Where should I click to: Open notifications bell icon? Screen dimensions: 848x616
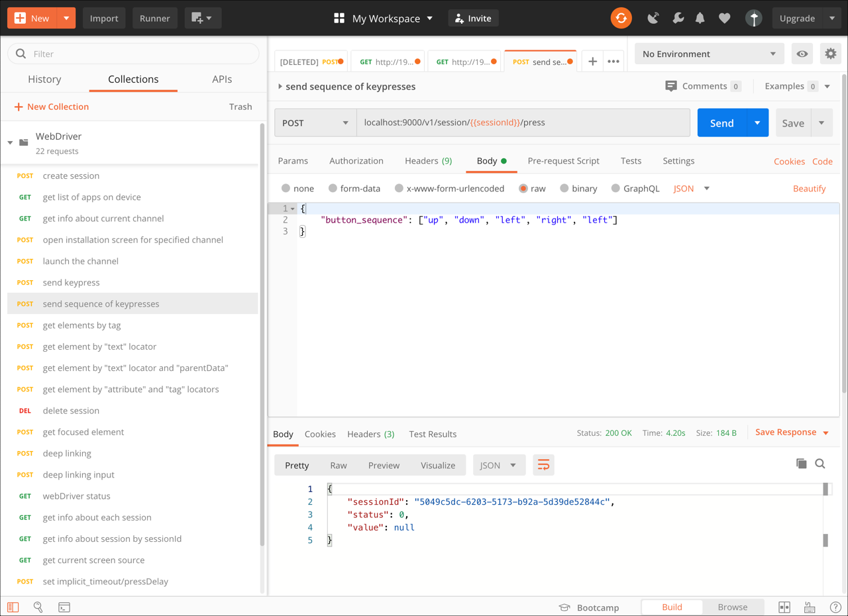tap(700, 18)
